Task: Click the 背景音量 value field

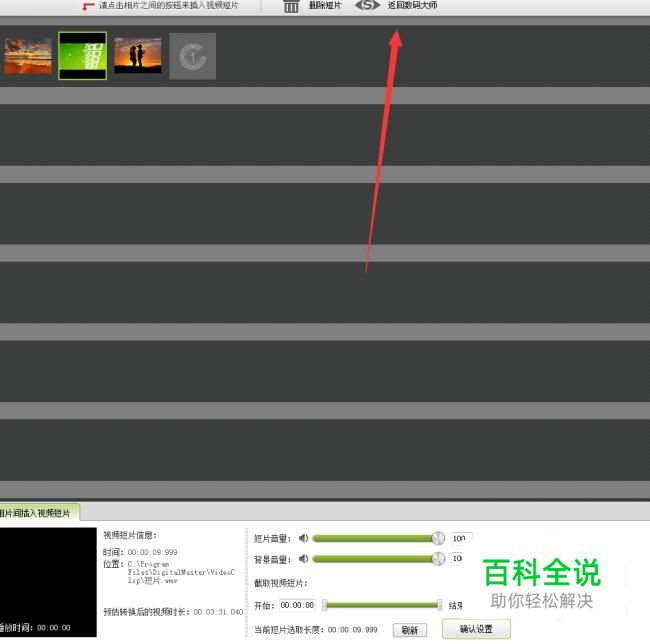Action: pos(457,558)
